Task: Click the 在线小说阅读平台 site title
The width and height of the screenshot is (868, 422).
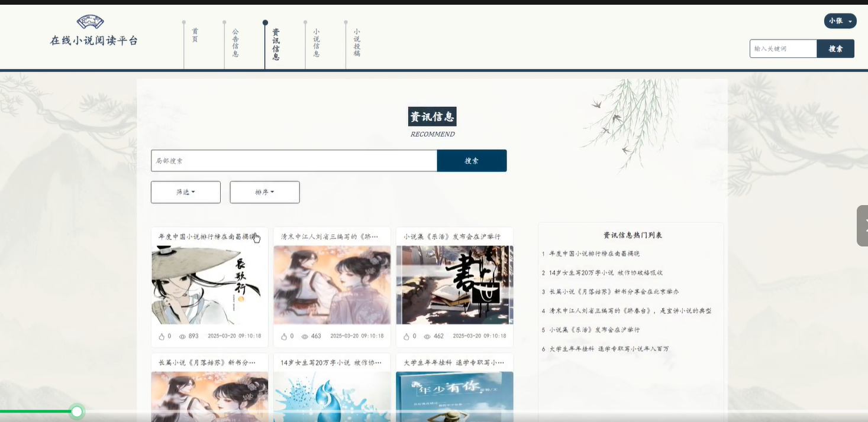Action: 94,41
